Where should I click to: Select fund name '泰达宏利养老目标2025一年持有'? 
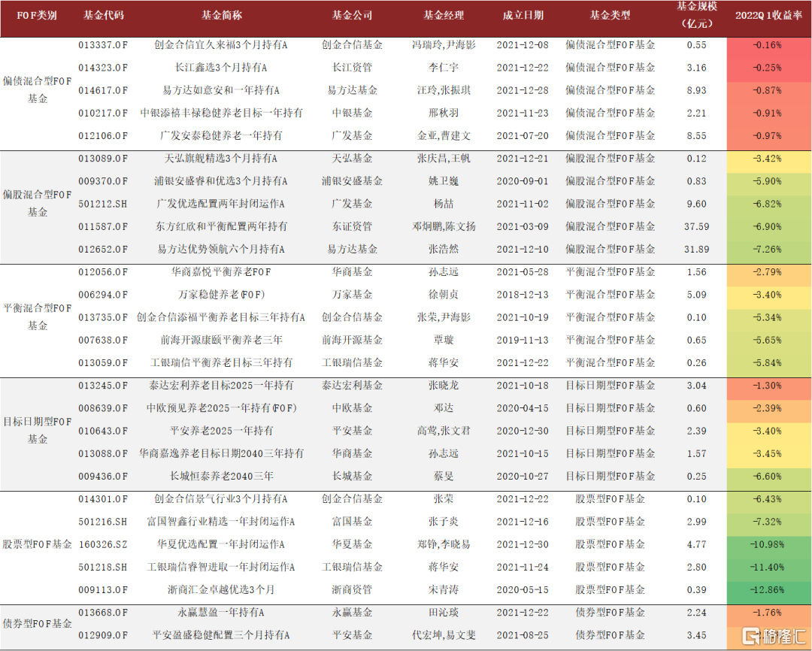click(x=222, y=386)
